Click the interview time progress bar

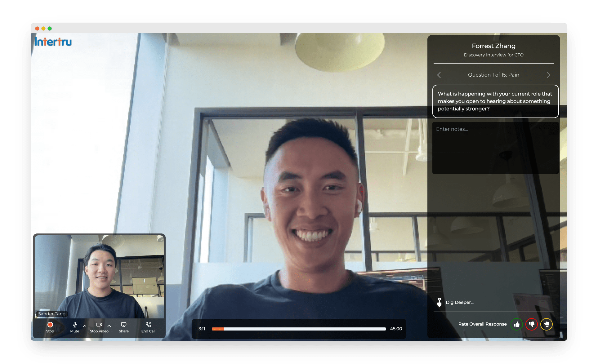click(299, 329)
